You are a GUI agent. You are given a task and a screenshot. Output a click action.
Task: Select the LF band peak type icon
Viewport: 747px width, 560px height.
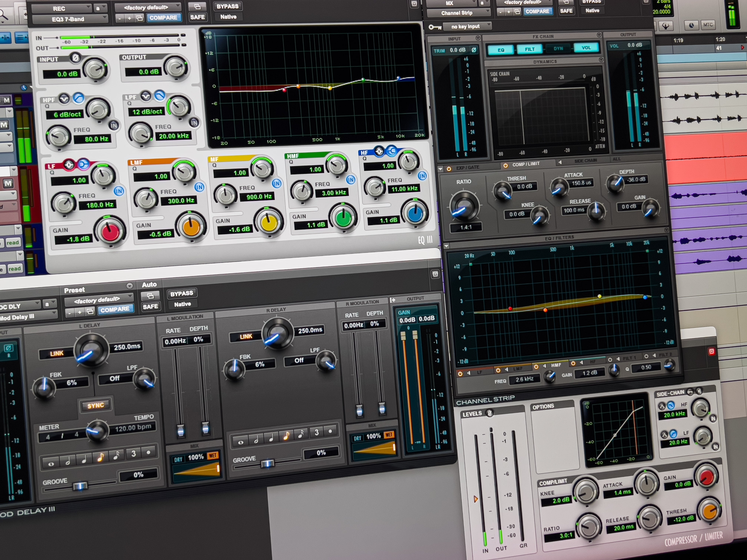point(69,165)
